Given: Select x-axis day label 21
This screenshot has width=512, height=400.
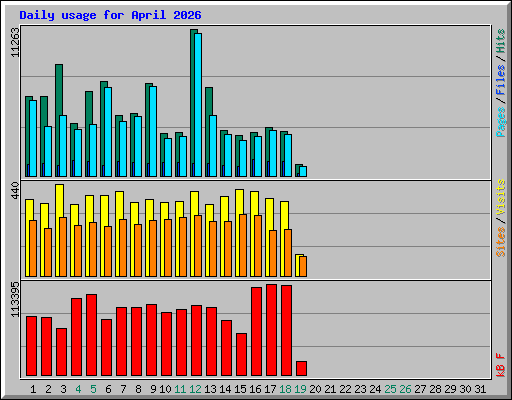Looking at the screenshot, I should (x=330, y=389).
